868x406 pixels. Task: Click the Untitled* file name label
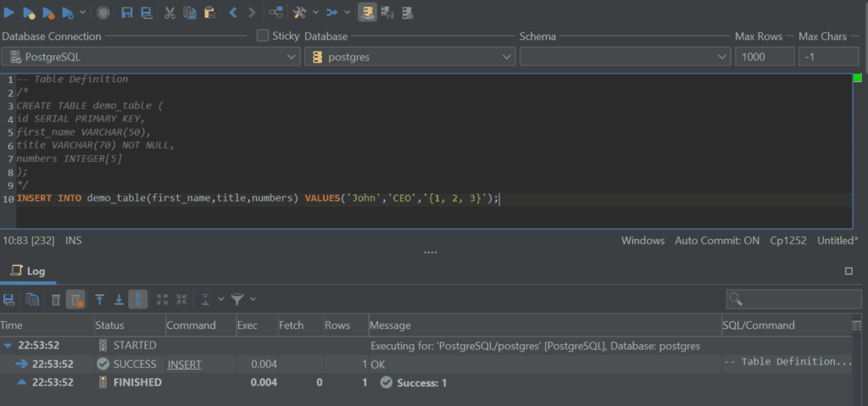pos(837,241)
